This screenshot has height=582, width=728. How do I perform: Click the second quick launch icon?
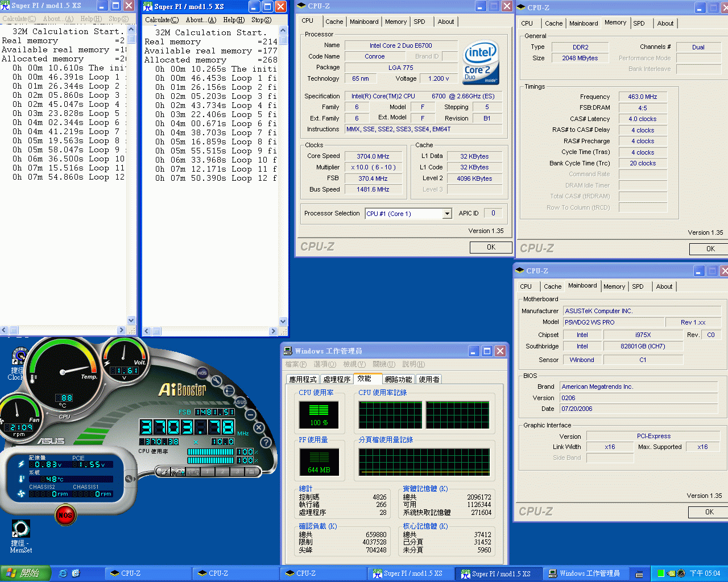click(76, 573)
